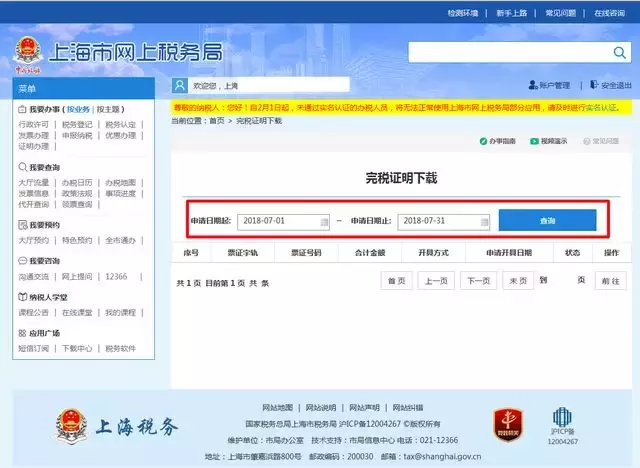Open the 办事指南 guide
The image size is (640, 468).
pyautogui.click(x=498, y=141)
